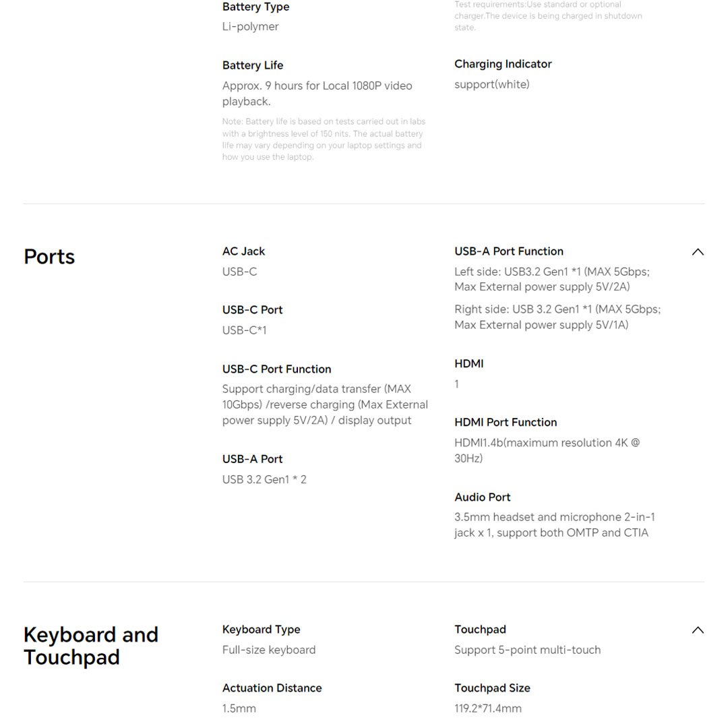The image size is (728, 728).
Task: Click the Touchpad Size label
Action: 492,688
